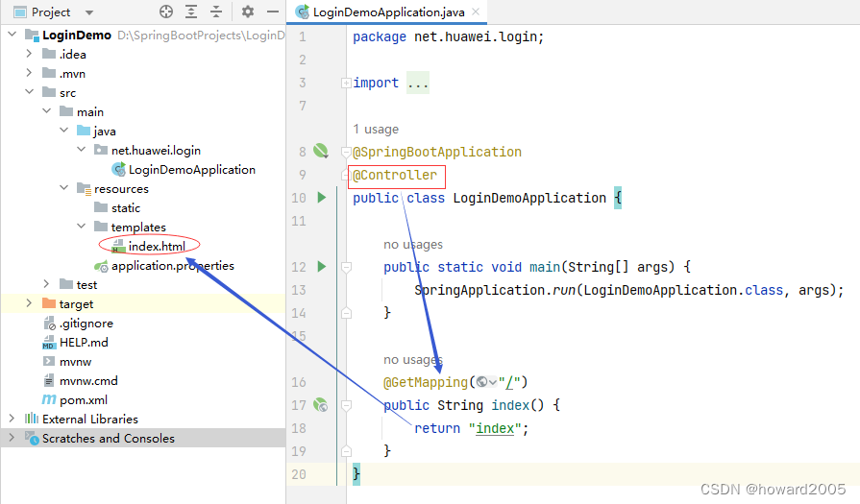Click the pom.xml Maven icon
This screenshot has height=504, width=860.
click(49, 400)
